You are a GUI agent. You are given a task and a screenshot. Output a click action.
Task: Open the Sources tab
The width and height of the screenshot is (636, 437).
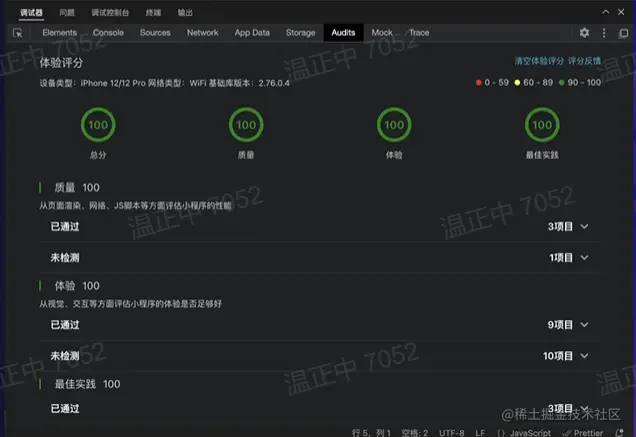coord(155,32)
